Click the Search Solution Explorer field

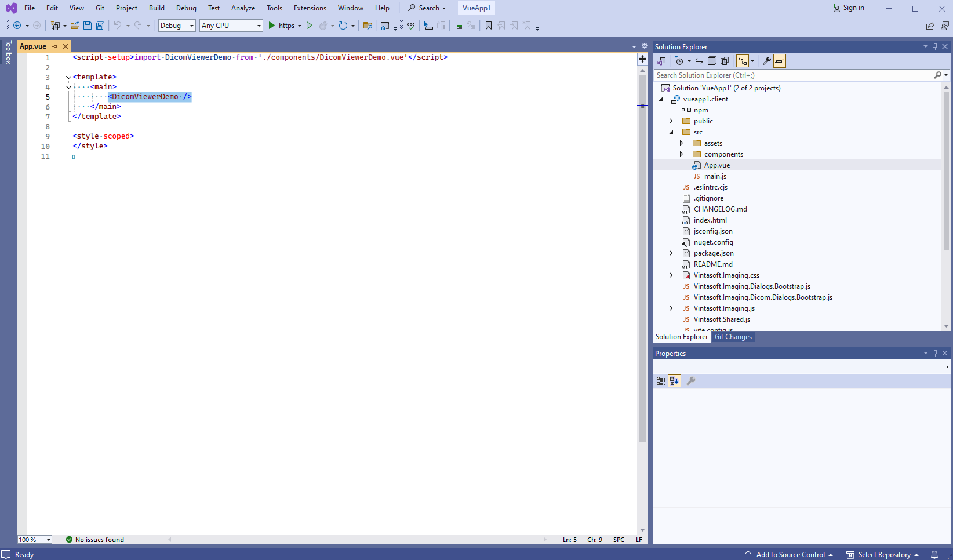pyautogui.click(x=793, y=75)
